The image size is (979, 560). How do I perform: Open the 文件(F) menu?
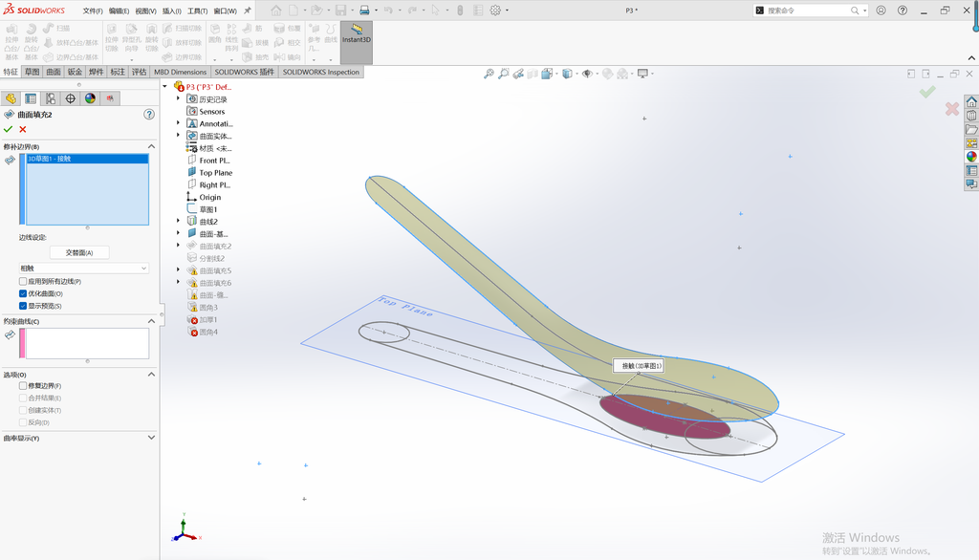click(93, 11)
